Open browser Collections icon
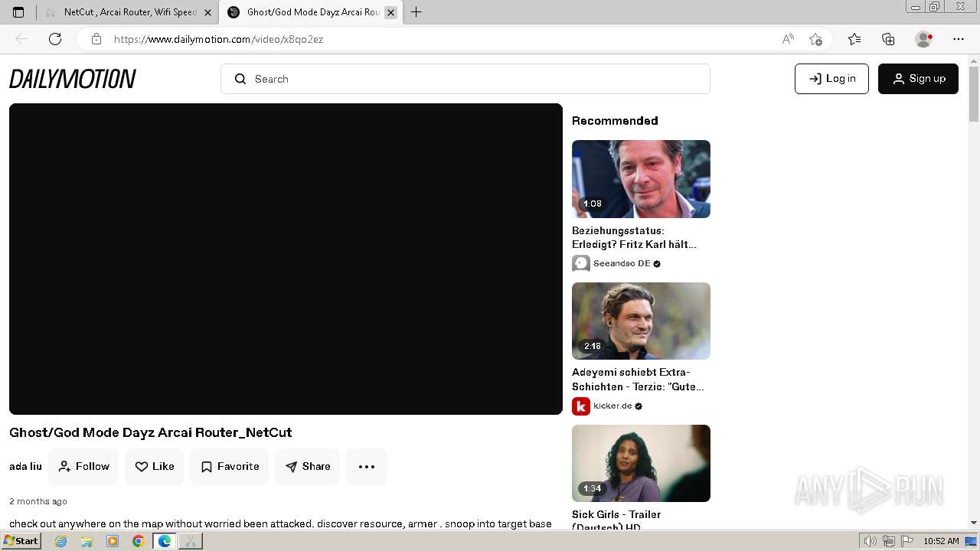This screenshot has height=551, width=980. [x=888, y=39]
